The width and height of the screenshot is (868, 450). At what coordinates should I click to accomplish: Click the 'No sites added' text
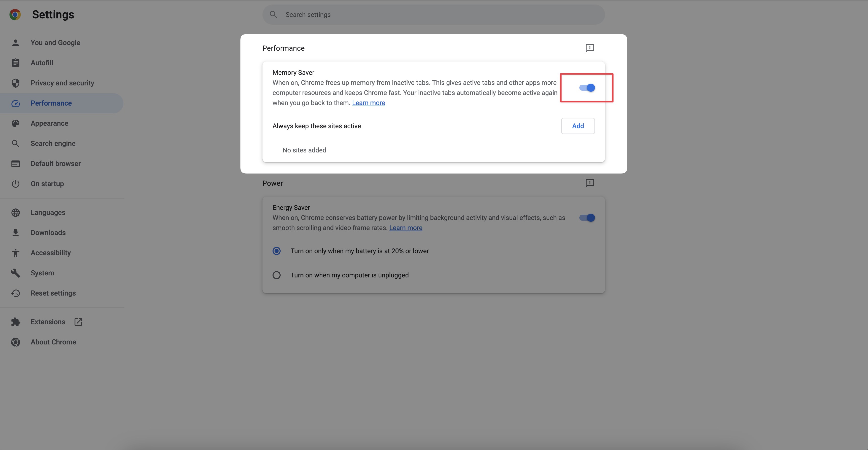point(304,150)
